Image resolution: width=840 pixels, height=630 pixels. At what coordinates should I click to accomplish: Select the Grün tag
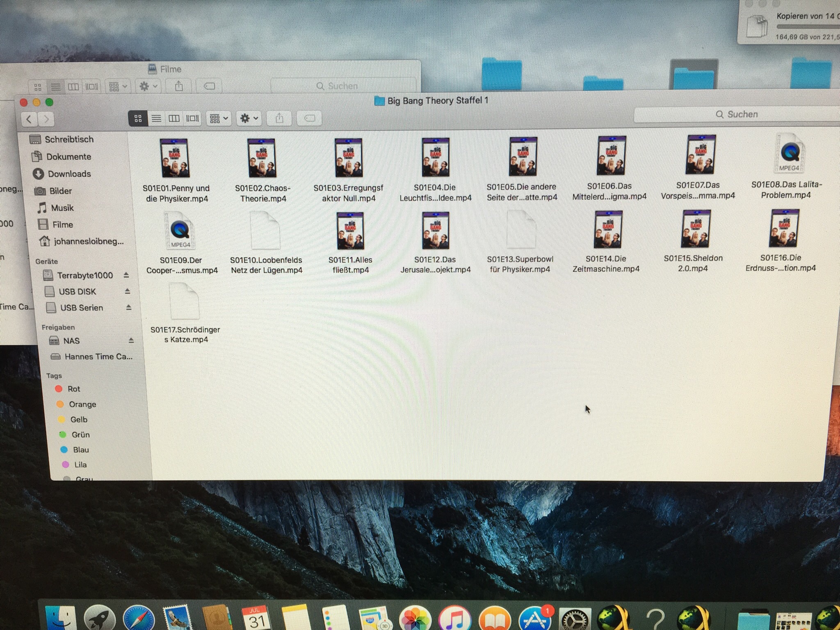click(x=74, y=435)
